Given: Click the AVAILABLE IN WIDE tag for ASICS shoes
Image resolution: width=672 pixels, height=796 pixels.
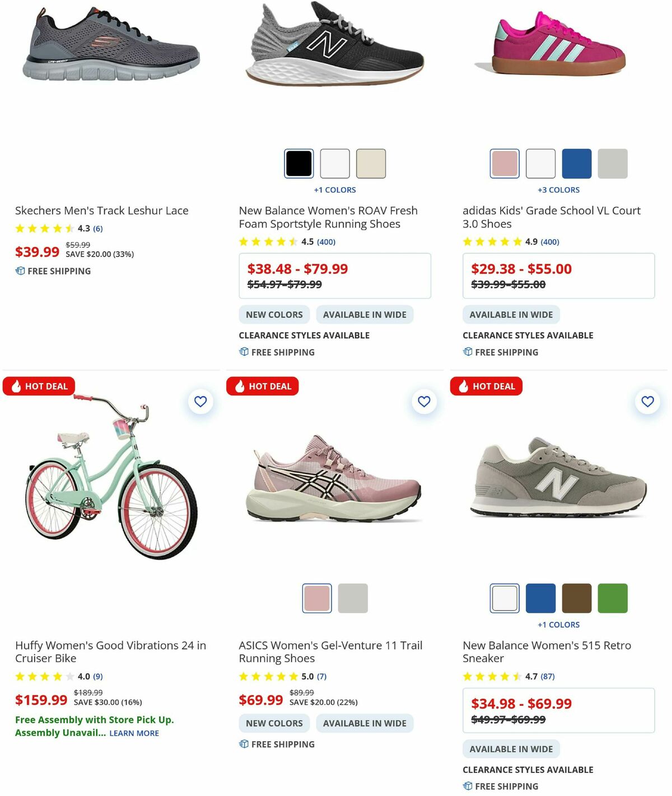Looking at the screenshot, I should click(x=365, y=723).
